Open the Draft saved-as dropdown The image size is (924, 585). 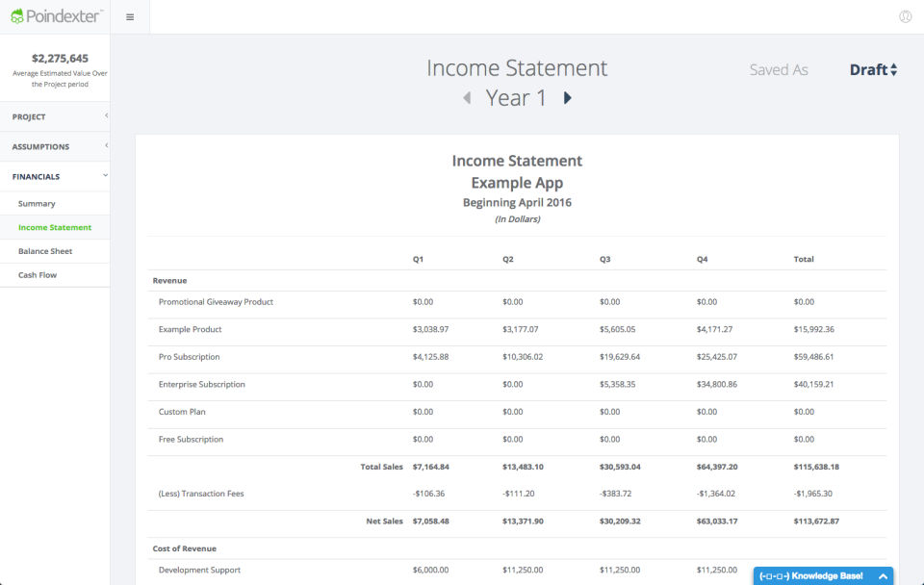coord(873,69)
